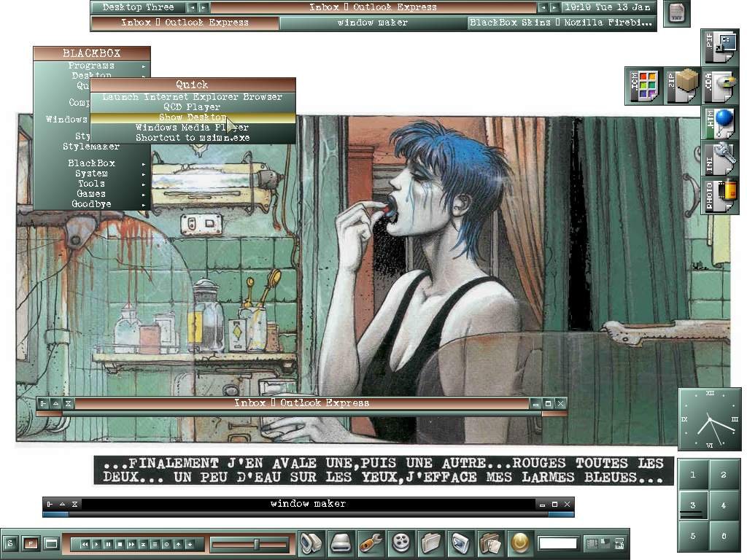
Task: Select QCD Player in Quick menu
Action: click(x=193, y=107)
